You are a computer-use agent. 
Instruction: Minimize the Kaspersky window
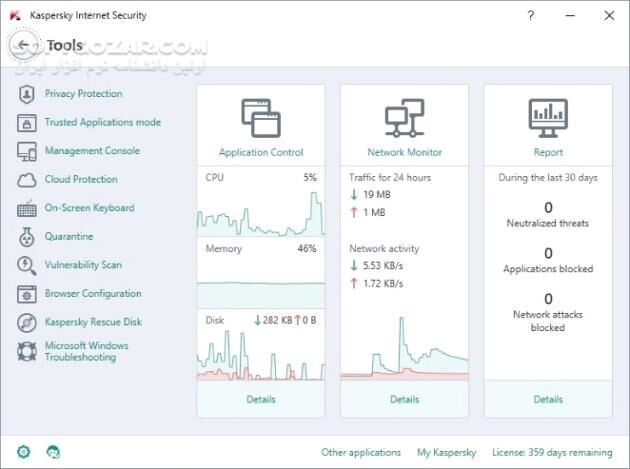click(x=570, y=16)
